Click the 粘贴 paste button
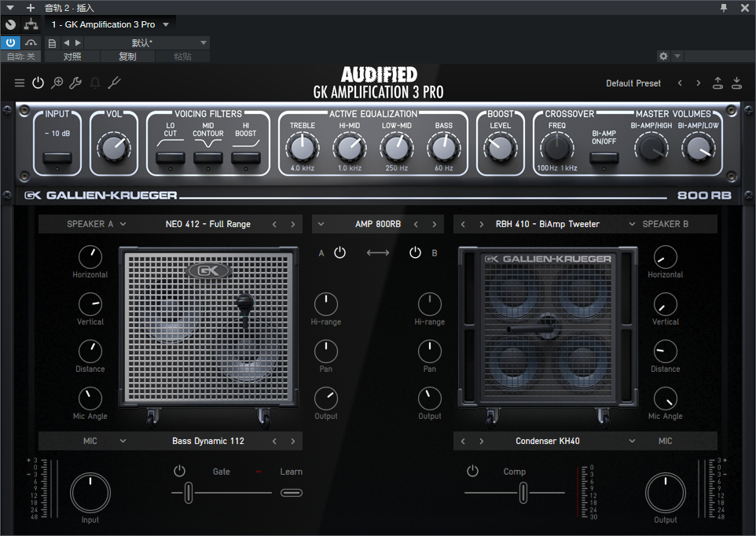756x536 pixels. [x=183, y=57]
